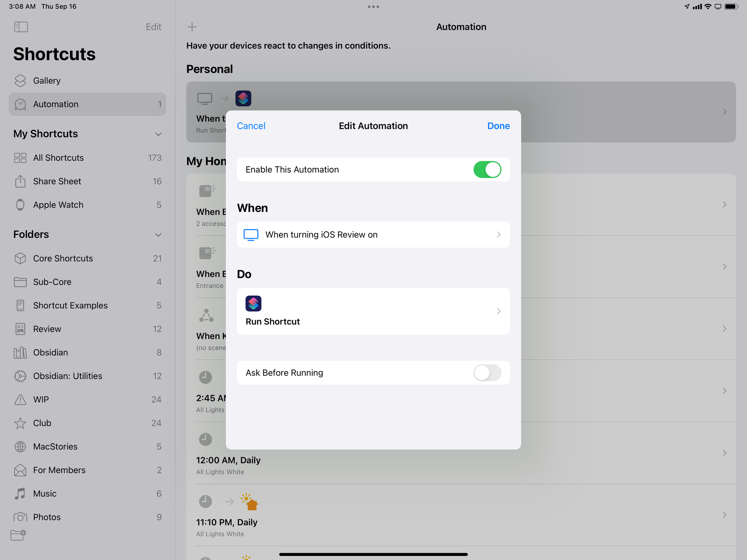The width and height of the screenshot is (747, 560).
Task: Click the screen mirroring status icon
Action: pos(718,7)
